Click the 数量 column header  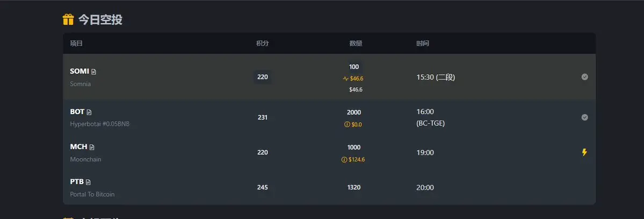pos(356,43)
